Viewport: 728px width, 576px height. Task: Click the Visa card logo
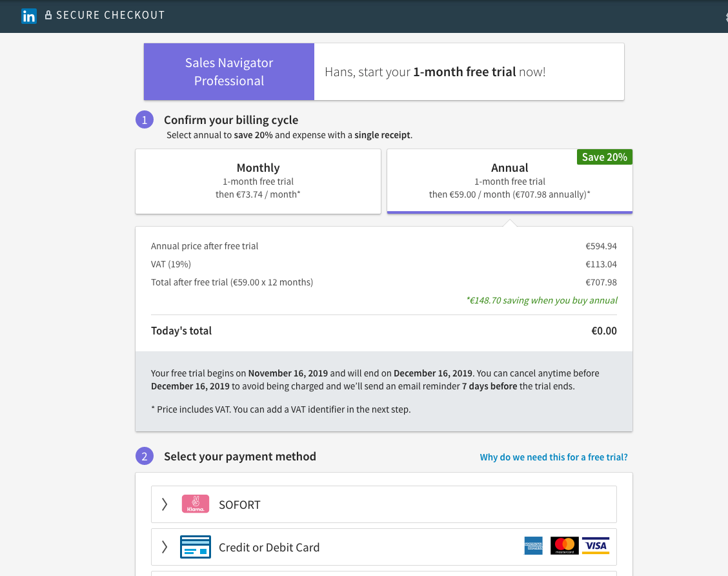[596, 546]
